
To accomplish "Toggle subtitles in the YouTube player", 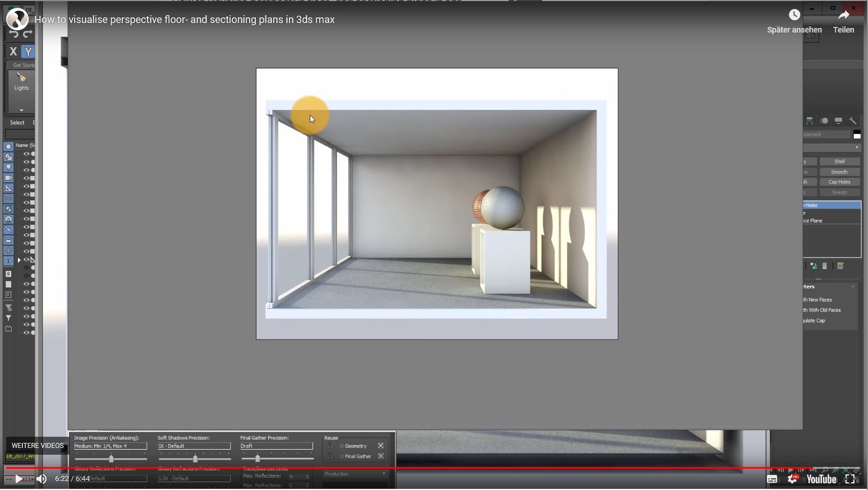I will (x=772, y=479).
